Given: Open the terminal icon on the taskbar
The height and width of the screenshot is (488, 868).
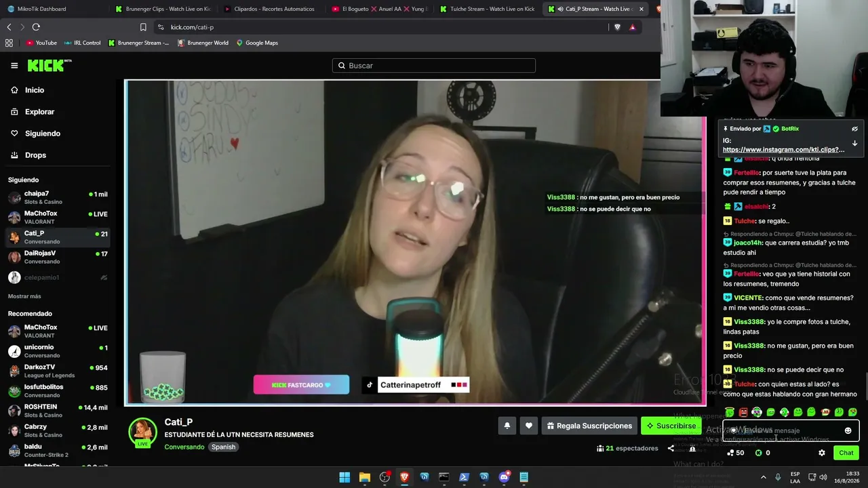Looking at the screenshot, I should pyautogui.click(x=444, y=477).
